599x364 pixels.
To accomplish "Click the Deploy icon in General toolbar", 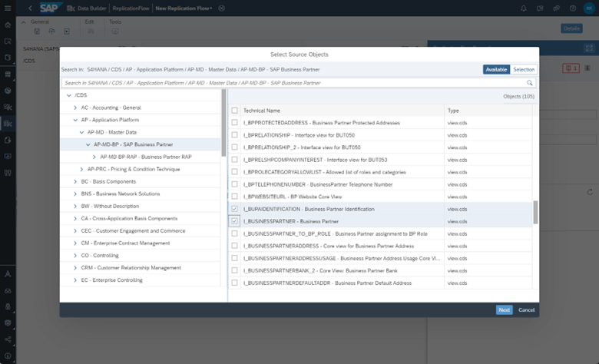I will pos(51,31).
